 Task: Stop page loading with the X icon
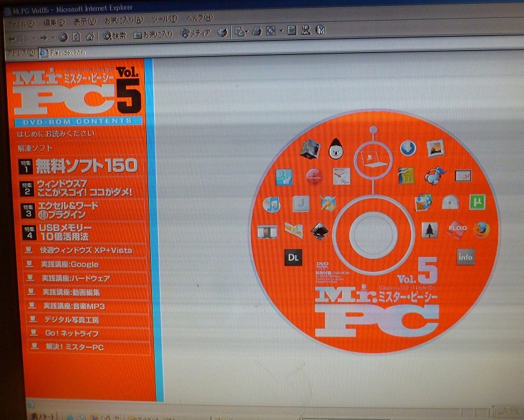63,37
